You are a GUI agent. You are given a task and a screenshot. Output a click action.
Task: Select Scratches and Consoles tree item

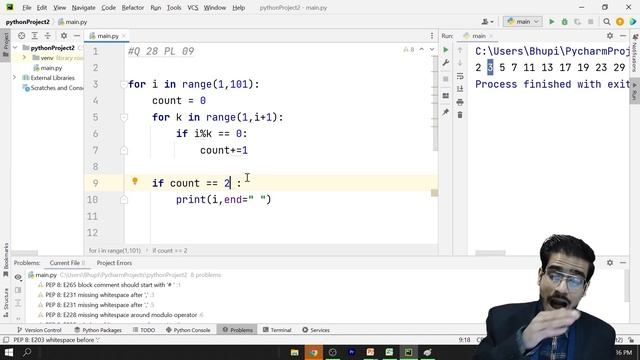point(53,88)
